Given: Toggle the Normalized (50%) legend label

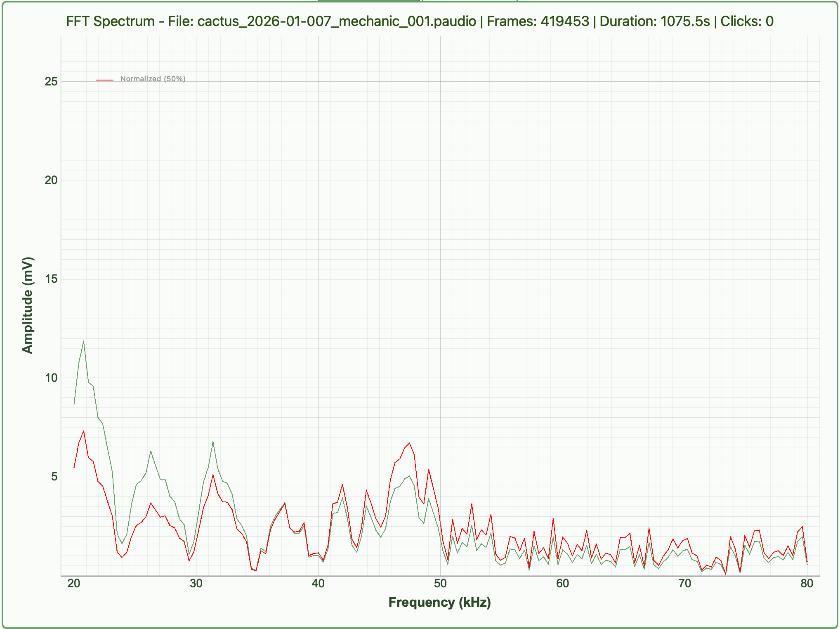Looking at the screenshot, I should pos(153,79).
